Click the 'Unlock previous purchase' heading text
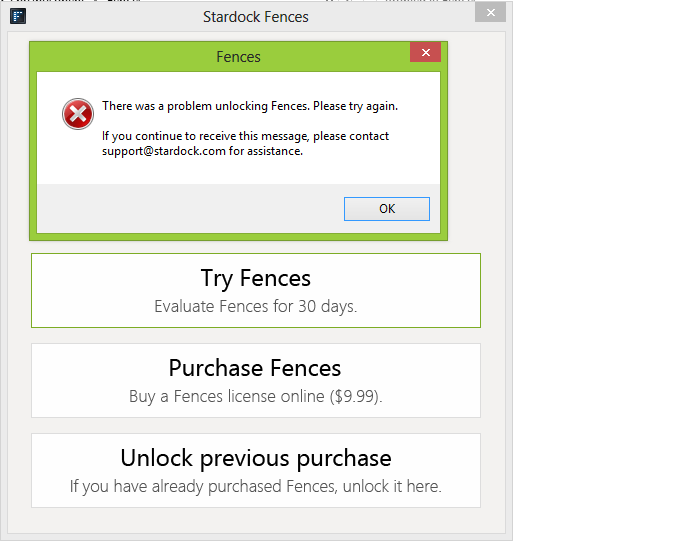 click(255, 458)
